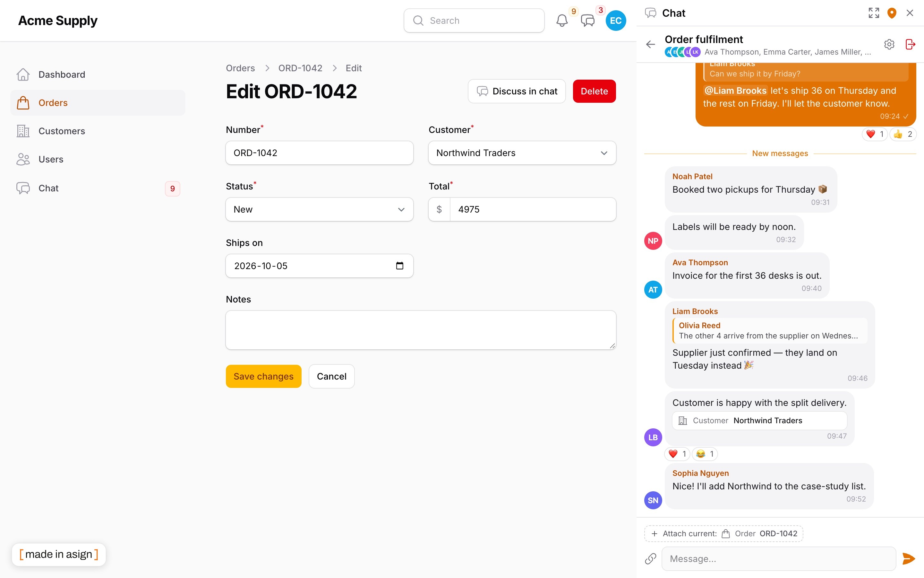Image resolution: width=924 pixels, height=578 pixels.
Task: Click the Number input field
Action: (x=319, y=153)
